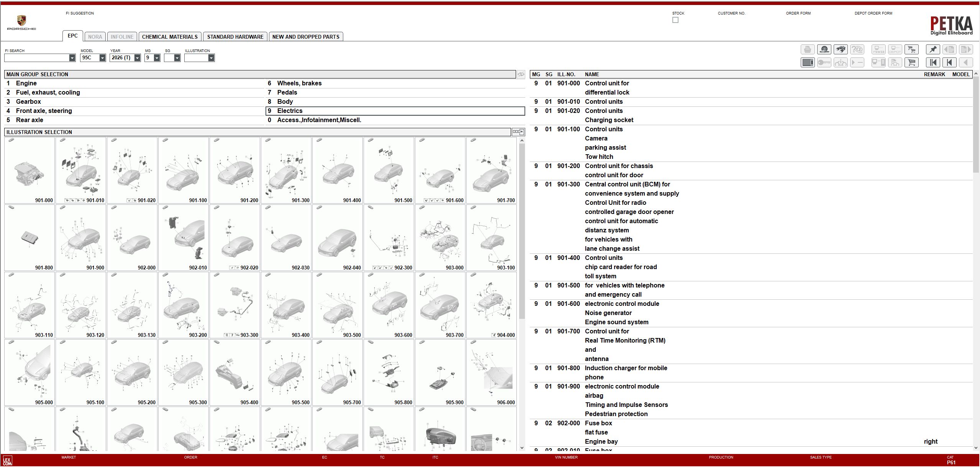This screenshot has height=467, width=980.
Task: Click the FI SEARCH input field
Action: 36,58
